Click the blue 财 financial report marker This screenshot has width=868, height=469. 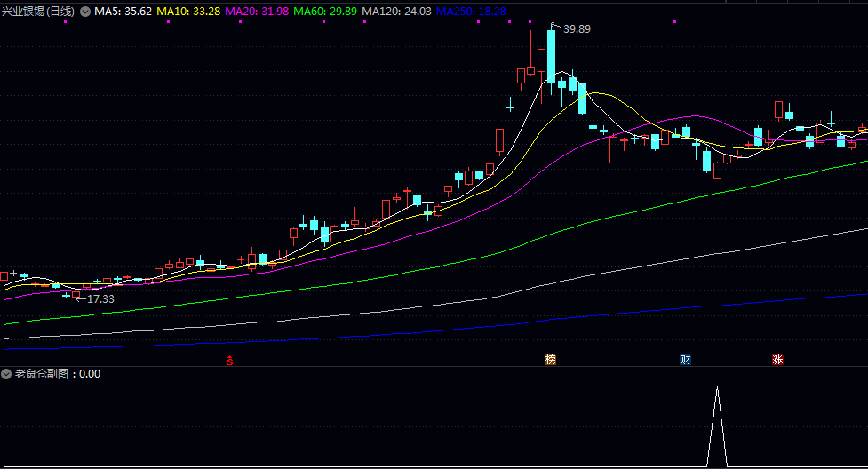pyautogui.click(x=685, y=360)
